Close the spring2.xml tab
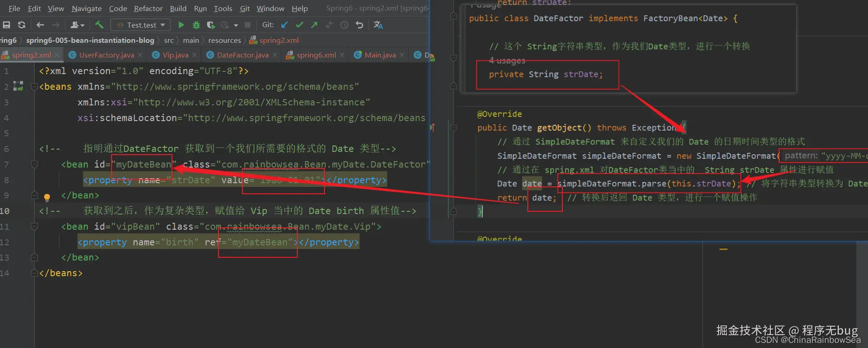Screen dimensions: 868x348 click(57, 55)
